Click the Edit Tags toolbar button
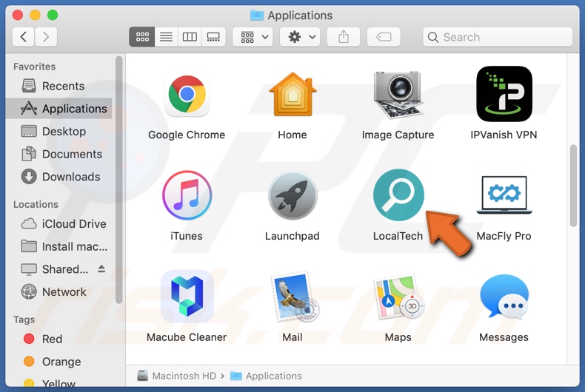Screen dimensions: 585x392 pyautogui.click(x=384, y=37)
